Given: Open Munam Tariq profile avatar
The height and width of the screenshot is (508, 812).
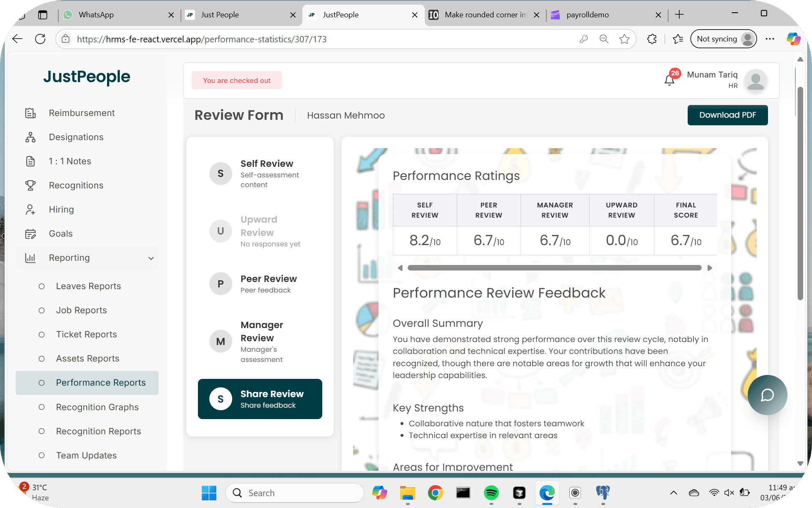Looking at the screenshot, I should click(756, 80).
